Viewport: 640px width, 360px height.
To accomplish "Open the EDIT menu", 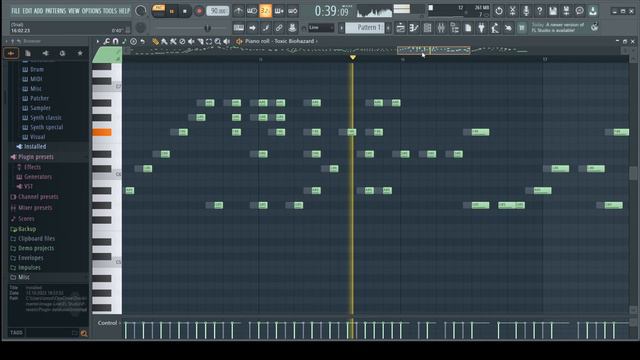I will point(27,11).
